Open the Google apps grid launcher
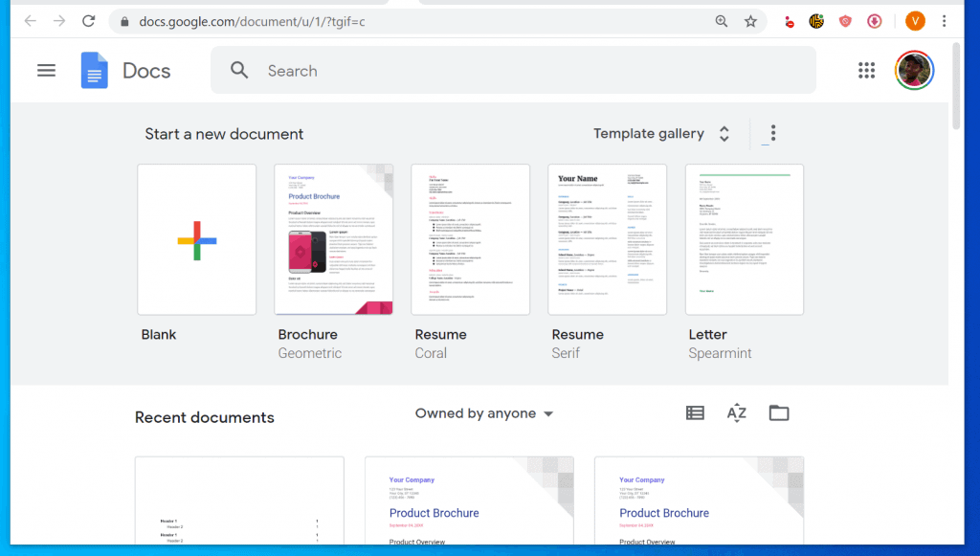 click(866, 70)
